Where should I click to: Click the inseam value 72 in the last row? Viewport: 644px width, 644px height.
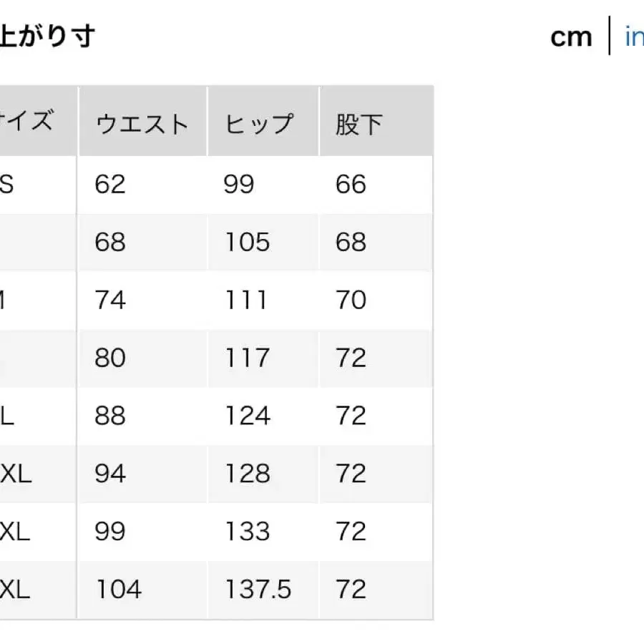(351, 590)
